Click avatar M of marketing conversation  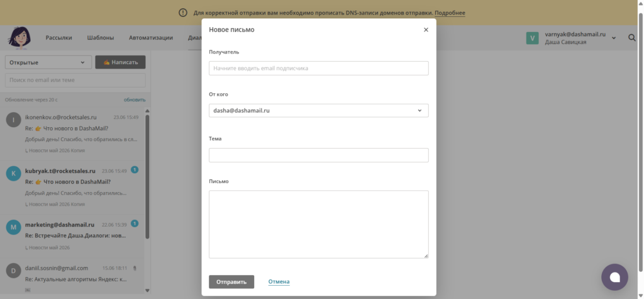(14, 227)
